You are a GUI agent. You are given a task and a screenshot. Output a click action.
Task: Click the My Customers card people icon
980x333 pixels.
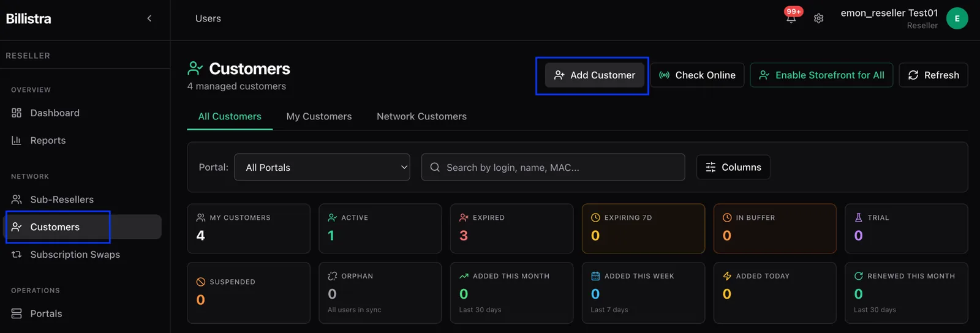click(201, 217)
